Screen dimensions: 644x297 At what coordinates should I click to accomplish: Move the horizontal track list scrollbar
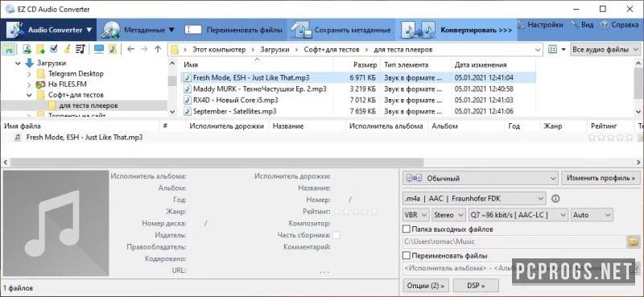point(217,163)
